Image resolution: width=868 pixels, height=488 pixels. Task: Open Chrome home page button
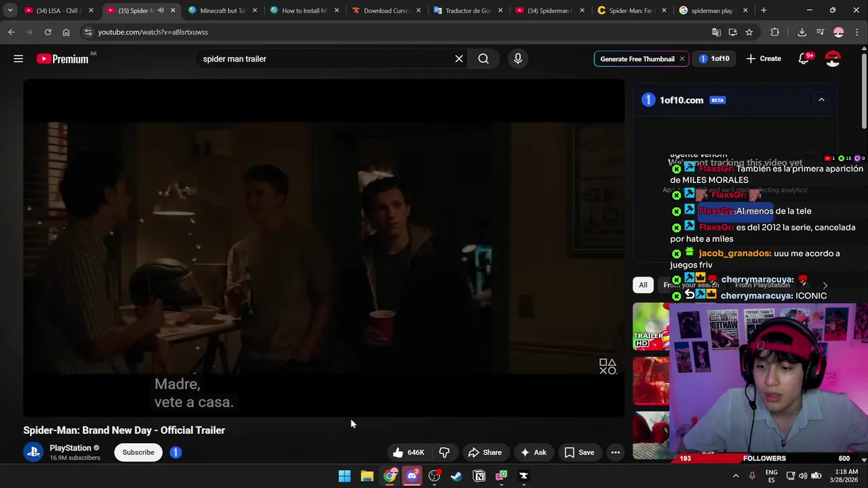66,32
